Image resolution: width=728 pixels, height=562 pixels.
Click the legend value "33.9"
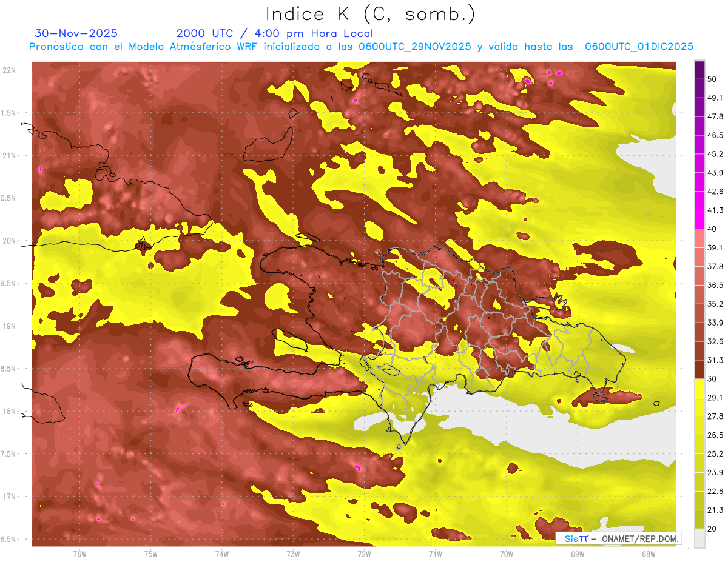[x=715, y=323]
